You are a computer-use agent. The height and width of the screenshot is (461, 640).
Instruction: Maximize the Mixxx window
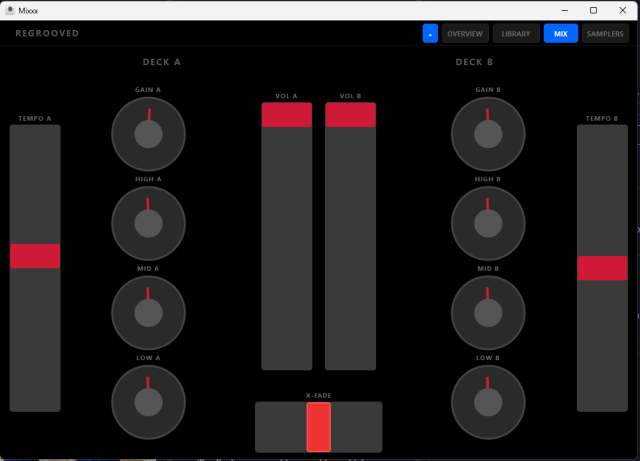click(593, 9)
